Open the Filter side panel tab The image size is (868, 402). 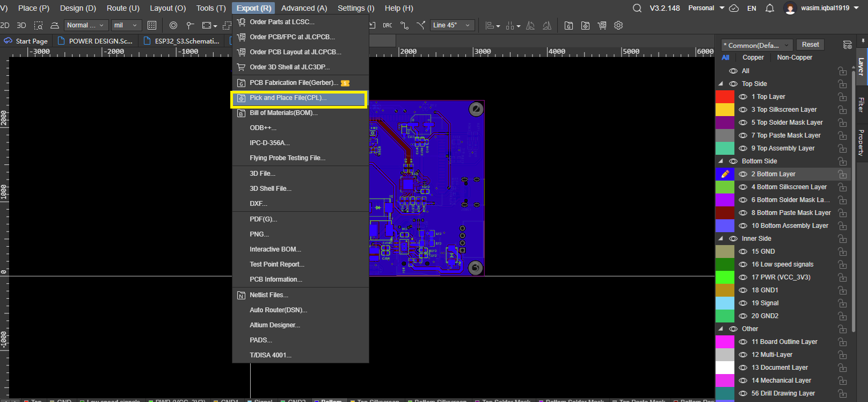[861, 105]
